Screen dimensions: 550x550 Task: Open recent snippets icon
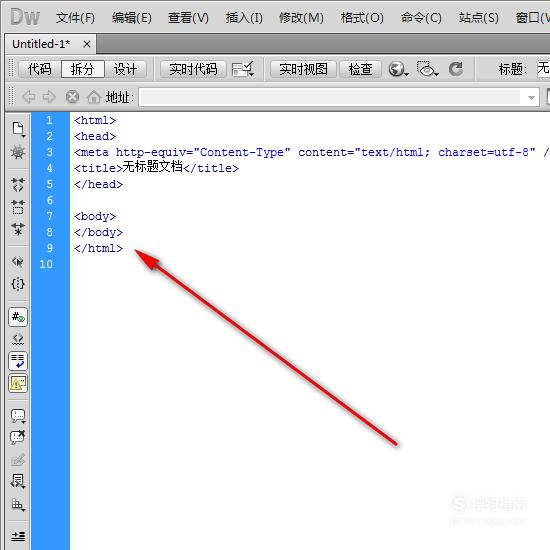(18, 481)
